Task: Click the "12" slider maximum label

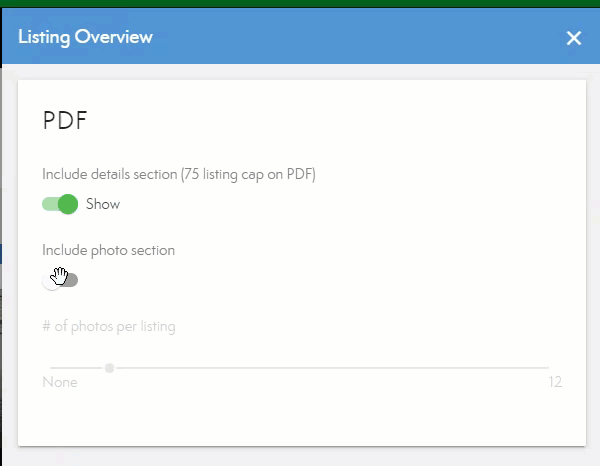Action: coord(554,382)
